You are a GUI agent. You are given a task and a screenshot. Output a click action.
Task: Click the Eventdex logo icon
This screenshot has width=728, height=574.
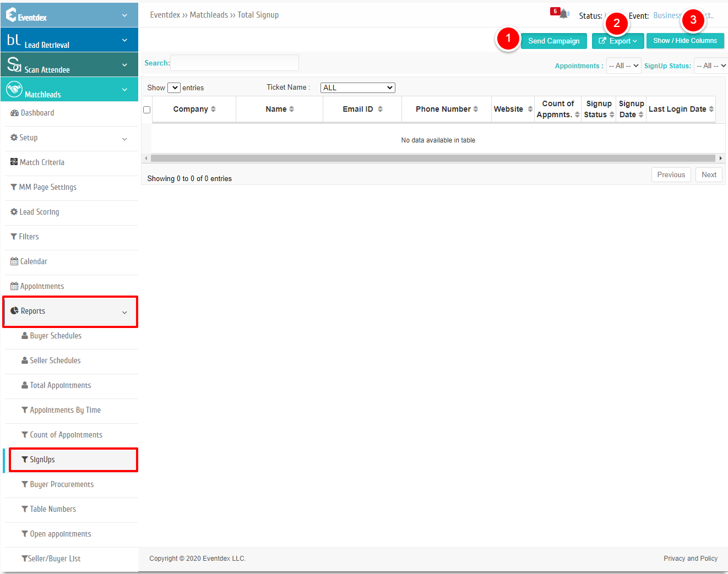coord(11,15)
